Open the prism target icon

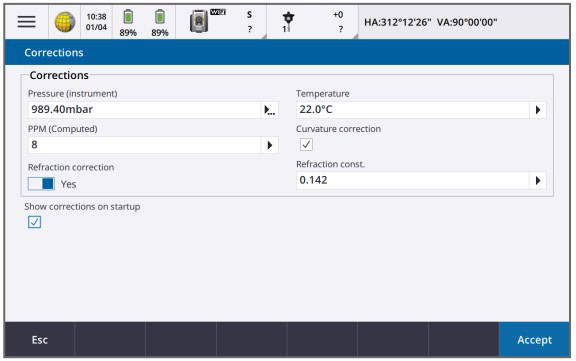288,22
